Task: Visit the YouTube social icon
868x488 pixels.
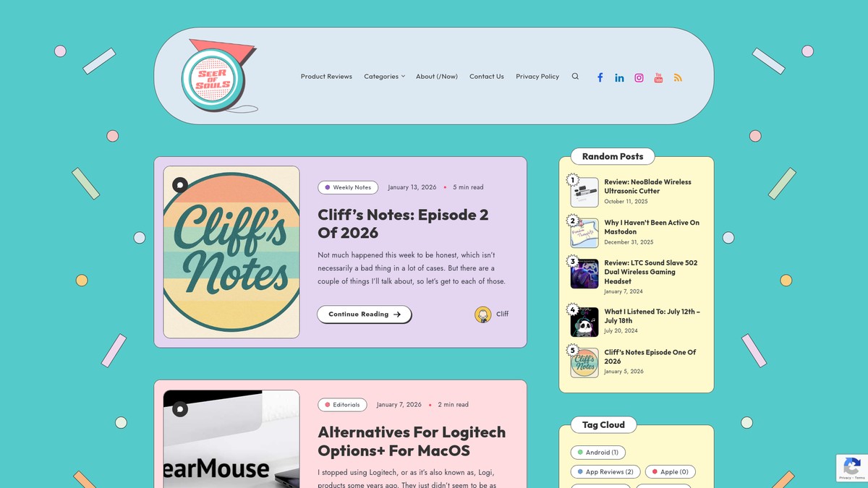Action: [658, 77]
